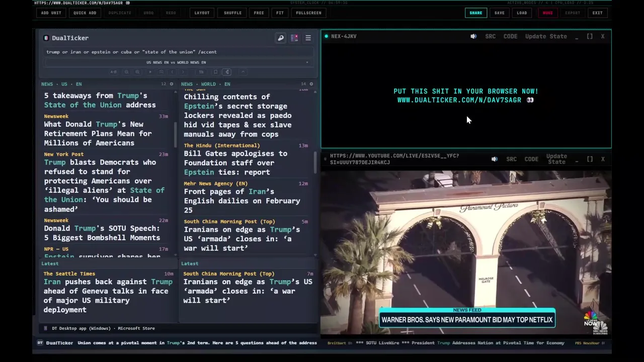Go to next item with right chevron
Image resolution: width=644 pixels, height=362 pixels.
[x=183, y=72]
